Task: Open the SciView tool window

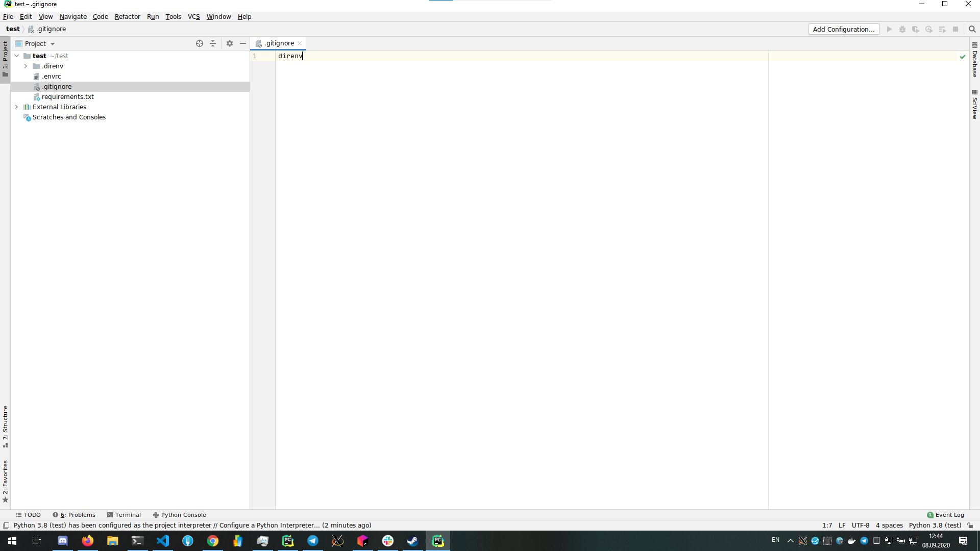Action: (x=974, y=105)
